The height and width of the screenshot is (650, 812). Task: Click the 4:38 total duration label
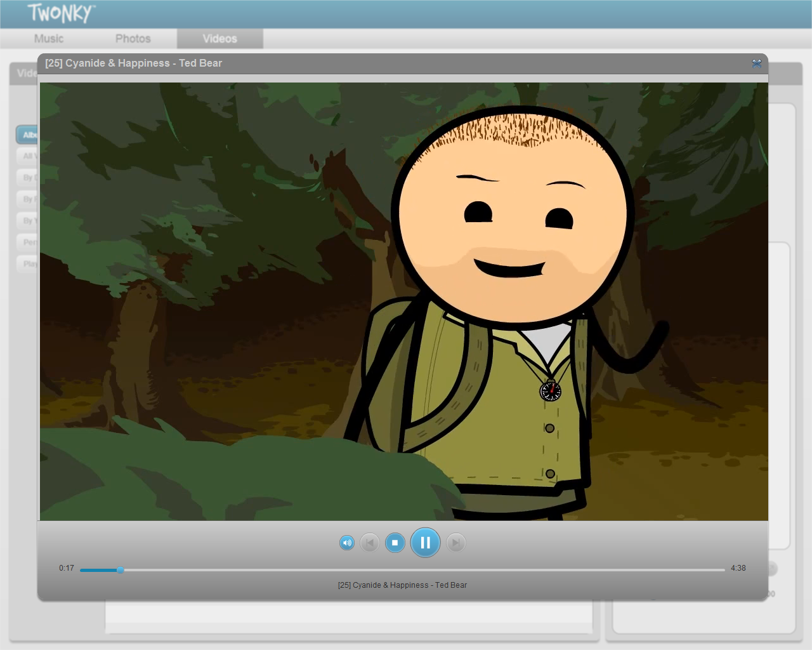point(738,568)
